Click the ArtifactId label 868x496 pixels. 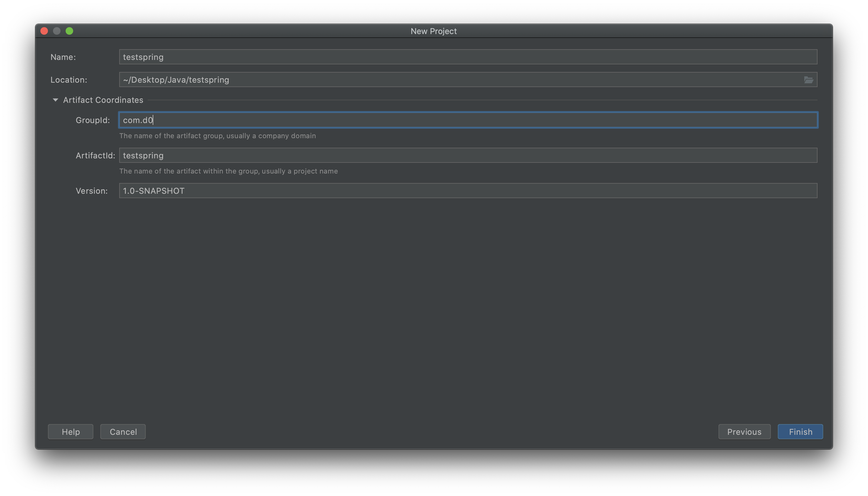click(x=95, y=156)
